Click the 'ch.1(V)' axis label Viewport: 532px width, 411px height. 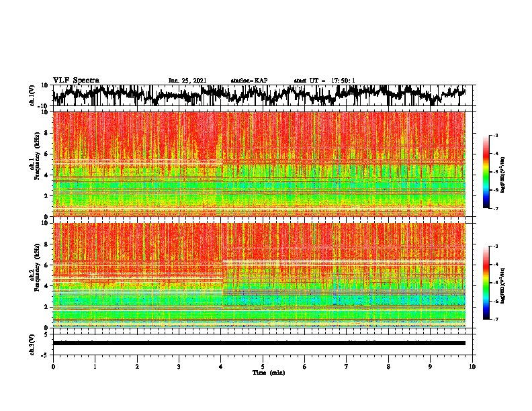(32, 95)
